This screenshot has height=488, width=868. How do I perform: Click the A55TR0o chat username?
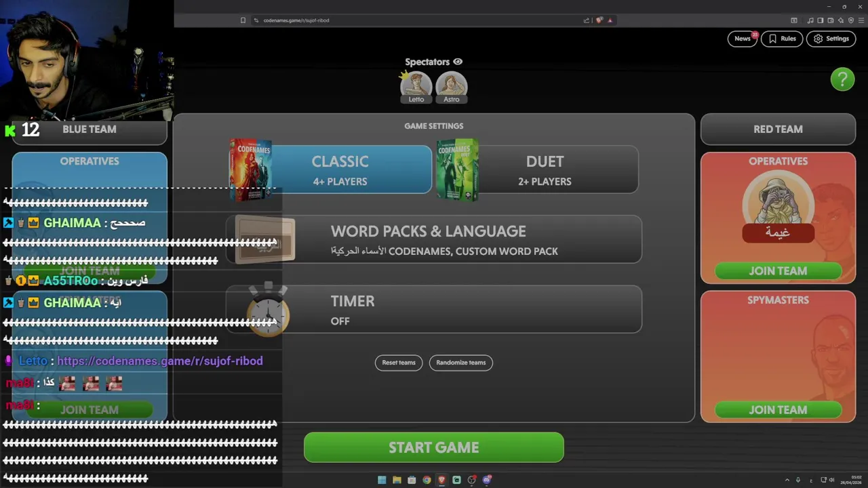tap(71, 281)
